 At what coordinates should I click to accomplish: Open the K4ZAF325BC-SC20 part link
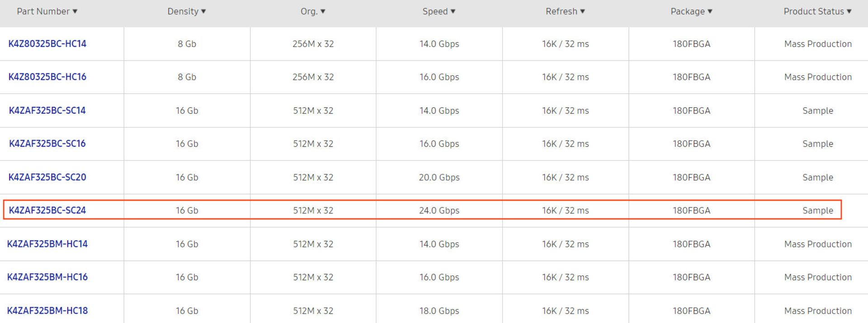[47, 177]
